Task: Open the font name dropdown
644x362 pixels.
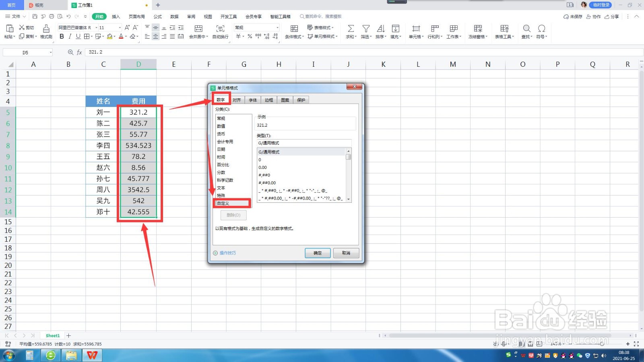Action: tap(96, 28)
